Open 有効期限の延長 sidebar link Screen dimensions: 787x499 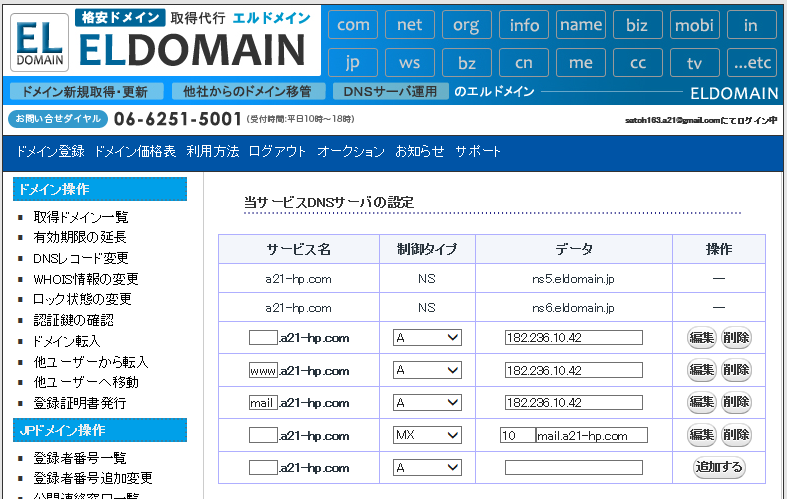pyautogui.click(x=80, y=237)
